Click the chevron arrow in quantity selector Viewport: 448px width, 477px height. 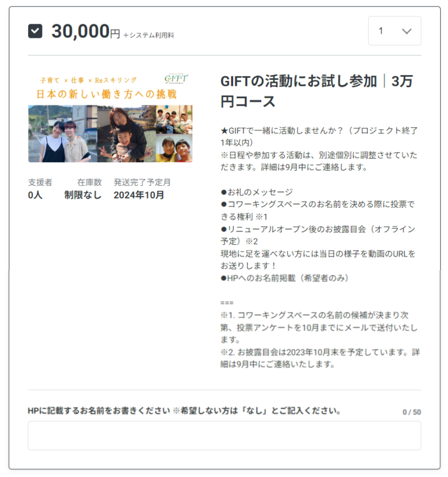407,31
